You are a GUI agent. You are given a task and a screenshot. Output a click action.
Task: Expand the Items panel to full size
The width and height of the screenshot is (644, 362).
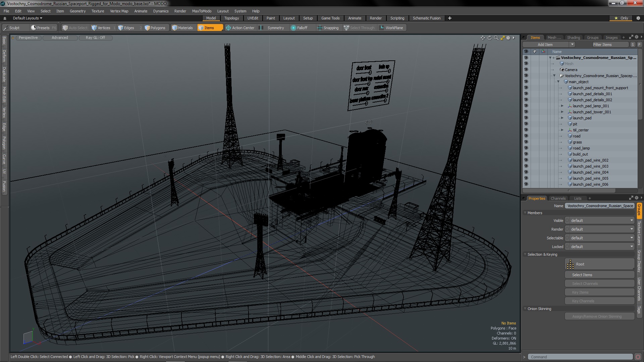(x=631, y=37)
